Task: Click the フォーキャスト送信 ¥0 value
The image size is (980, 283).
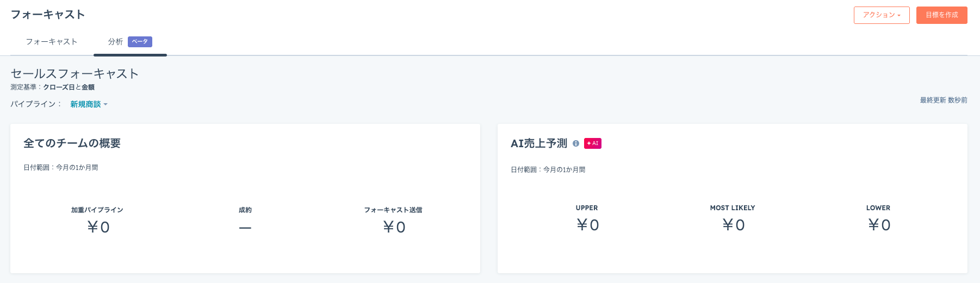Action: [x=394, y=227]
